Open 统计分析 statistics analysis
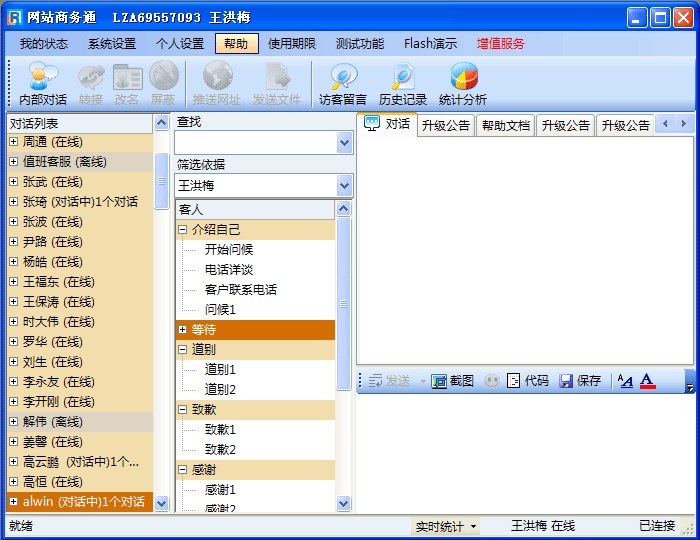This screenshot has height=540, width=700. tap(463, 84)
